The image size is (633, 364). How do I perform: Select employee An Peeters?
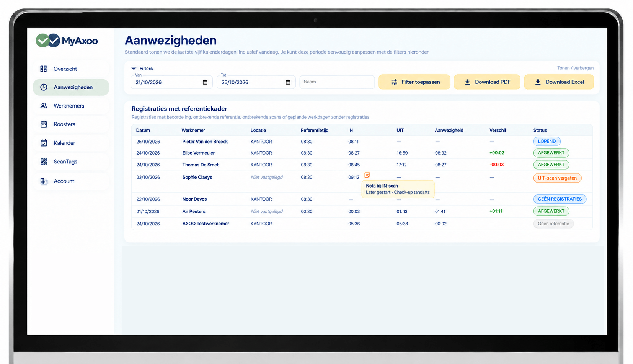tap(194, 211)
